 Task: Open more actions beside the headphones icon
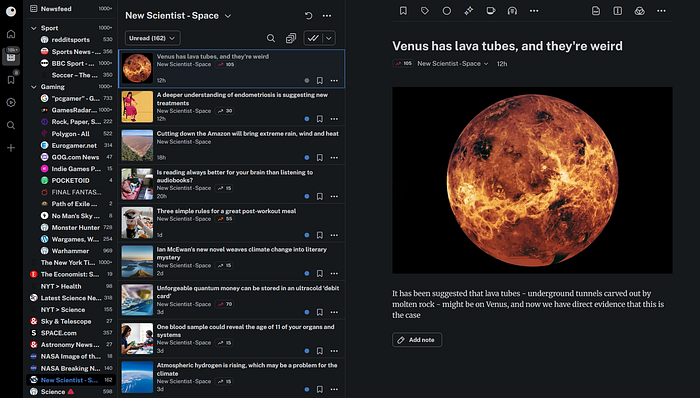(x=534, y=11)
